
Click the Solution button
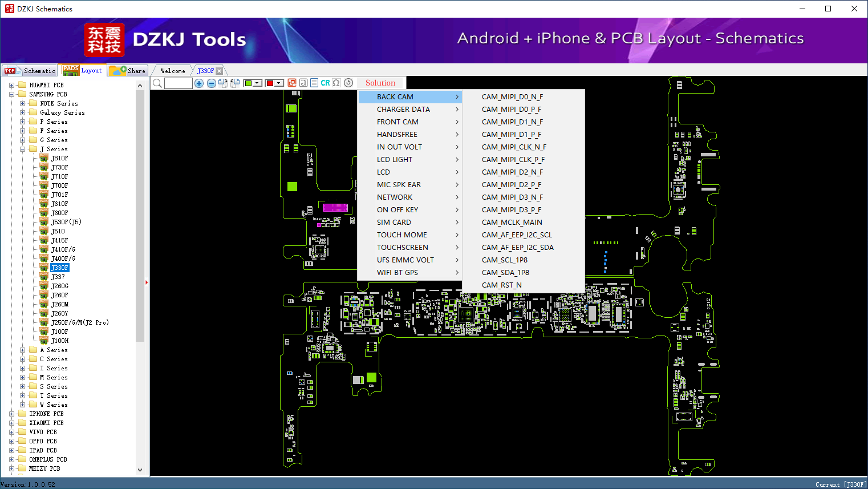pyautogui.click(x=380, y=83)
